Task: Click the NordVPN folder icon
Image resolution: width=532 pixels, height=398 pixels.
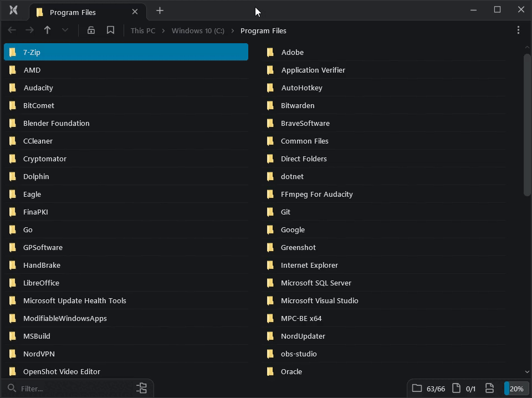Action: [x=13, y=354]
